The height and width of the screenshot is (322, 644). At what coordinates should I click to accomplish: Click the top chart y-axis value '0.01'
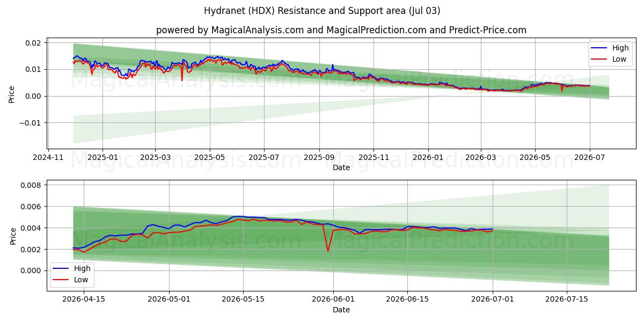34,70
